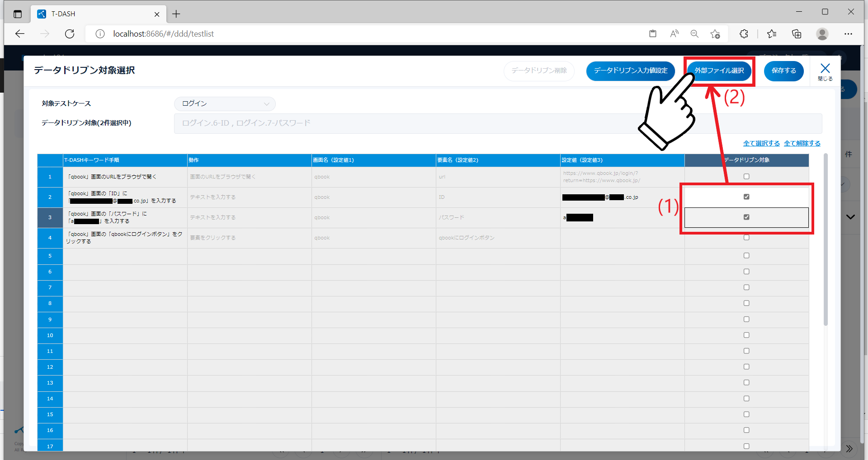868x460 pixels.
Task: Uncheck data-driven checkbox for row 3
Action: coord(746,217)
